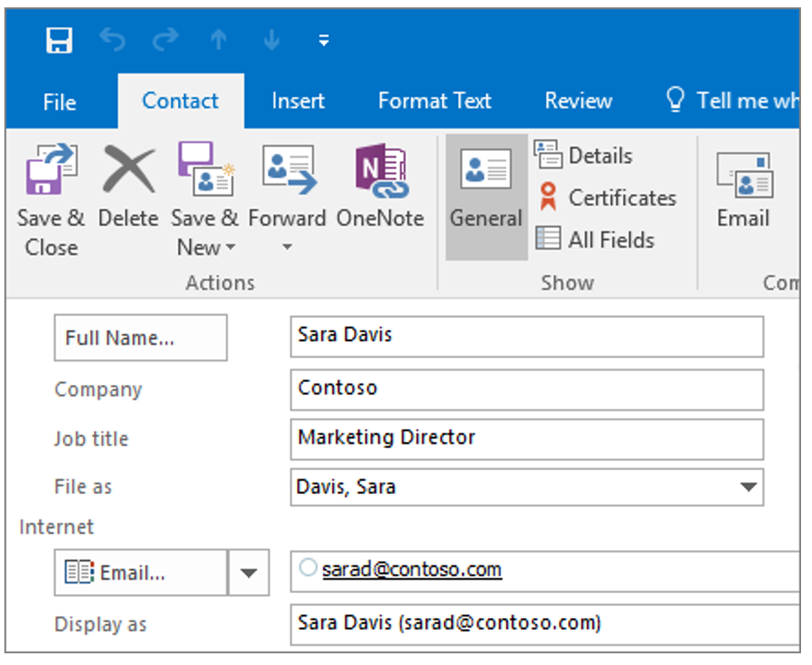The height and width of the screenshot is (665, 812).
Task: Click the Company field containing Contoso
Action: click(x=527, y=389)
